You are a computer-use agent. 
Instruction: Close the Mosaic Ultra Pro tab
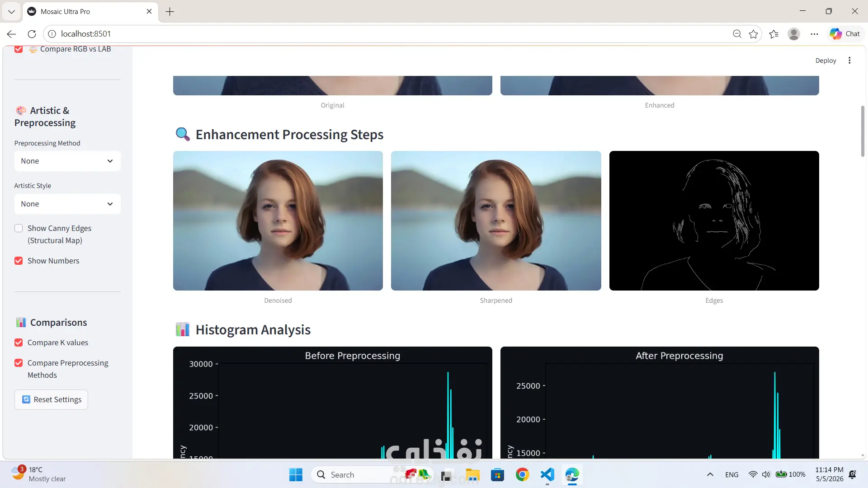pyautogui.click(x=149, y=11)
